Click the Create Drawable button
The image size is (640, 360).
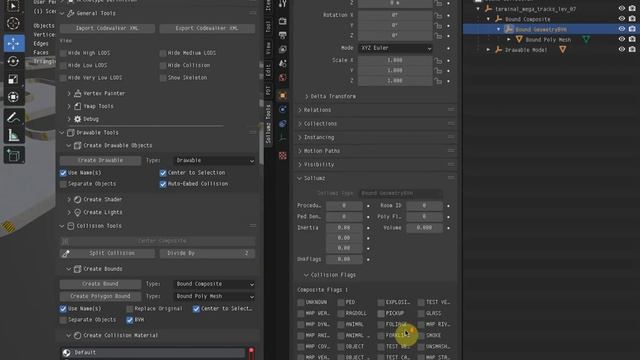(x=100, y=160)
